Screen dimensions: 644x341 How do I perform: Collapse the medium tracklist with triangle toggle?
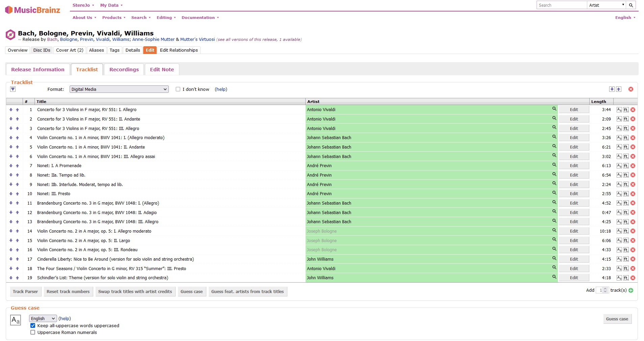pos(13,89)
